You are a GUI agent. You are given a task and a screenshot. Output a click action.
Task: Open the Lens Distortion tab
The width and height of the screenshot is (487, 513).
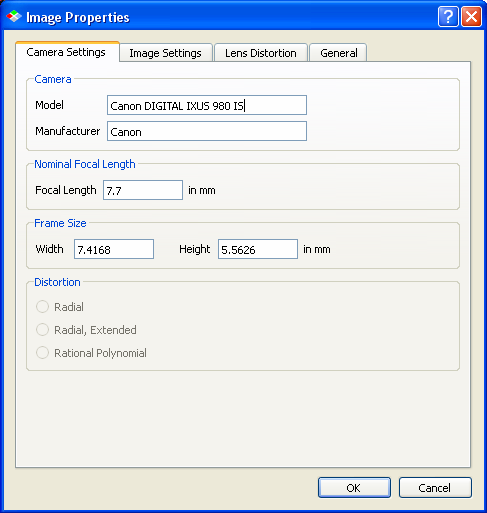click(261, 53)
